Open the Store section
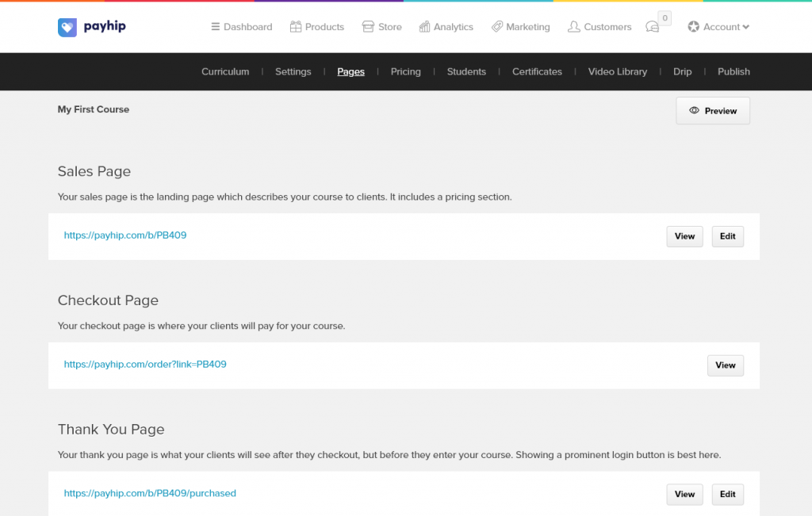 [381, 27]
